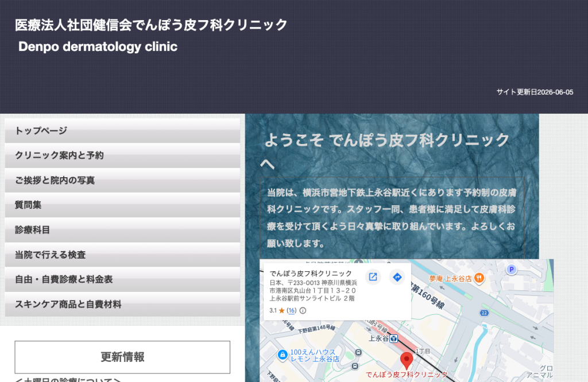Open ご挨拶と院内の写真 menu entry

[x=122, y=180]
